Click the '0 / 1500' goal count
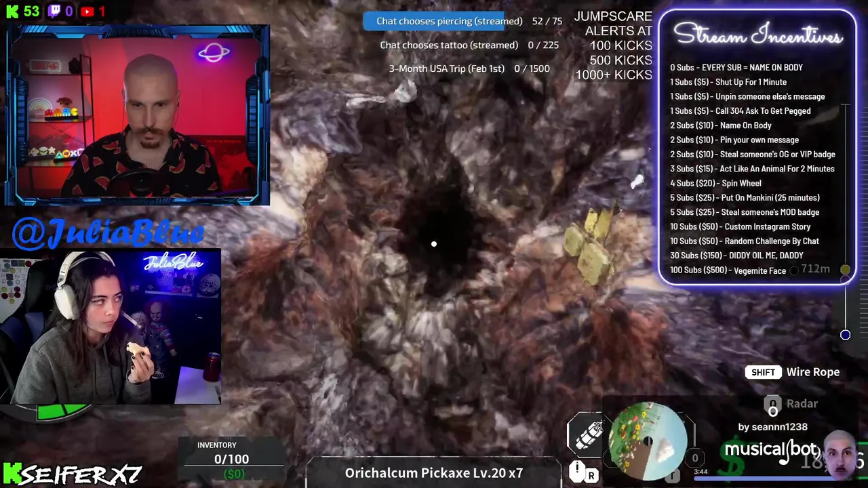 coord(532,68)
